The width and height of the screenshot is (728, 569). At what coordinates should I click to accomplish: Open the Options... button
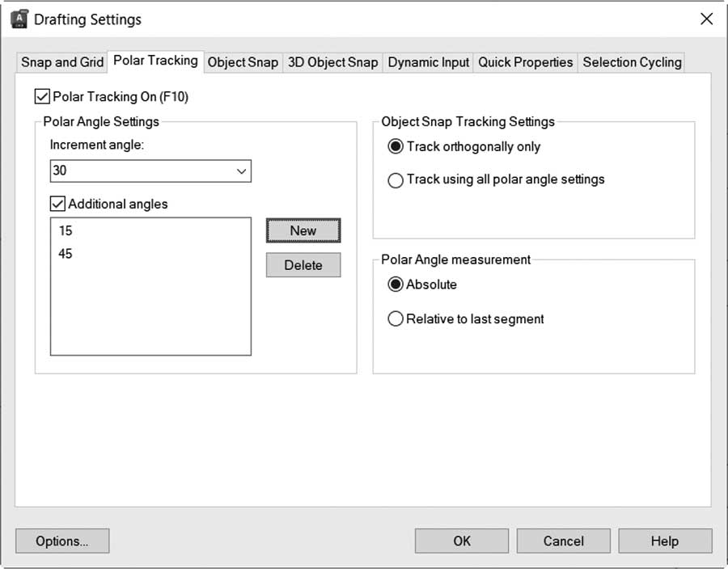[x=62, y=541]
